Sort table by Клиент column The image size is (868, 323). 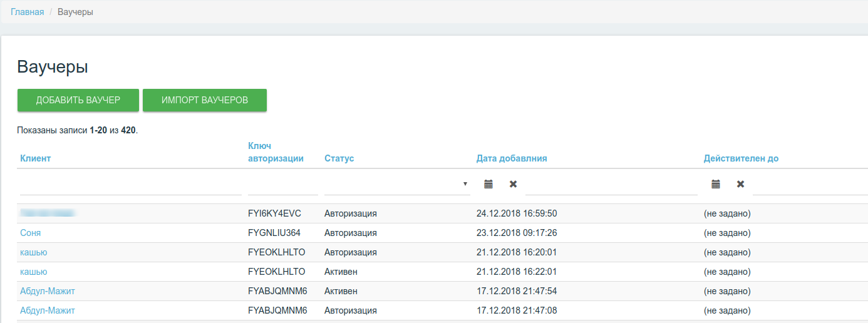point(36,158)
